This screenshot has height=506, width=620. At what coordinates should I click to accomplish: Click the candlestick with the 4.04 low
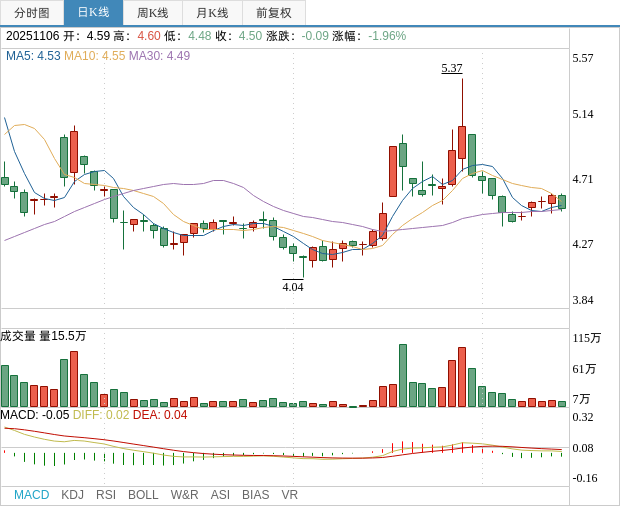pos(303,266)
